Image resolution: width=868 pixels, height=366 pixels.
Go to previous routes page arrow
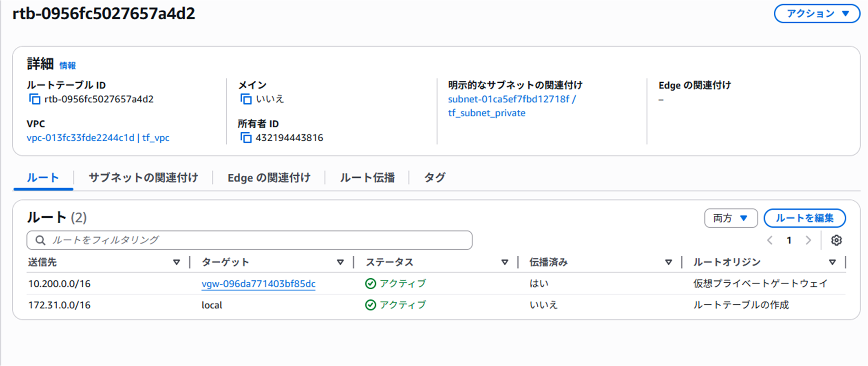[770, 240]
